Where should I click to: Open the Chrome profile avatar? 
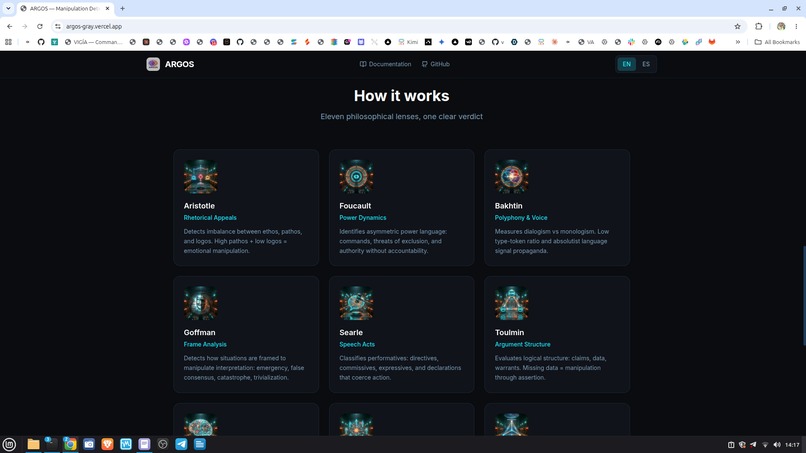point(781,26)
